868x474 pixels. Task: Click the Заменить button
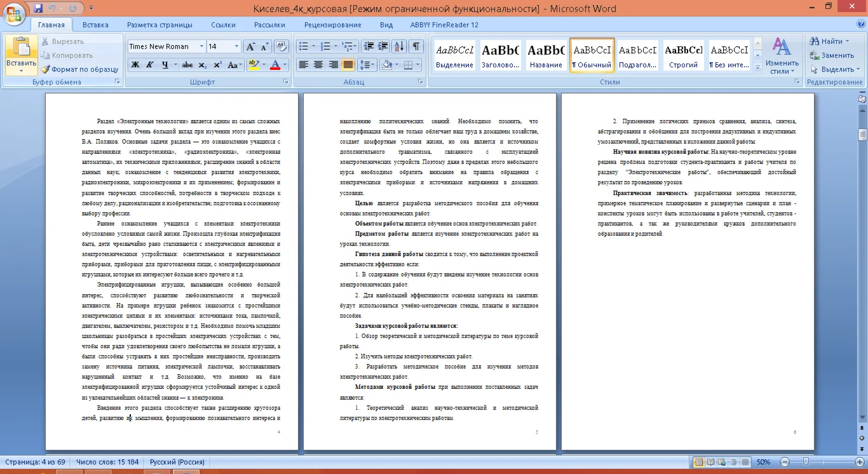point(832,55)
